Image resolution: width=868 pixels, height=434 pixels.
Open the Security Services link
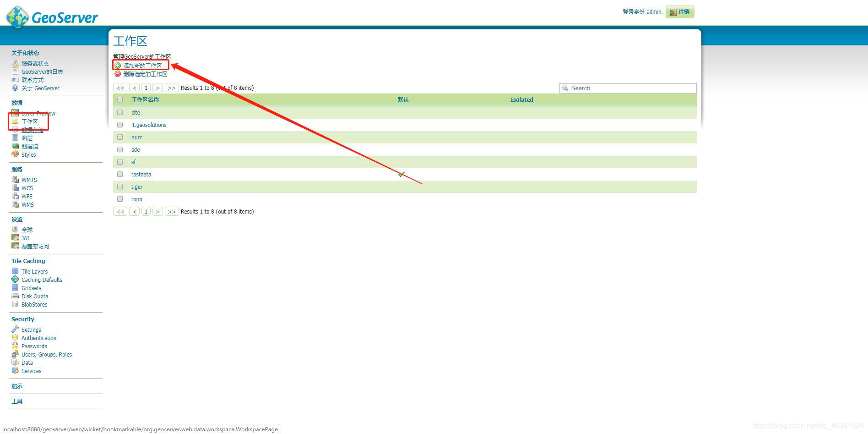coord(32,371)
